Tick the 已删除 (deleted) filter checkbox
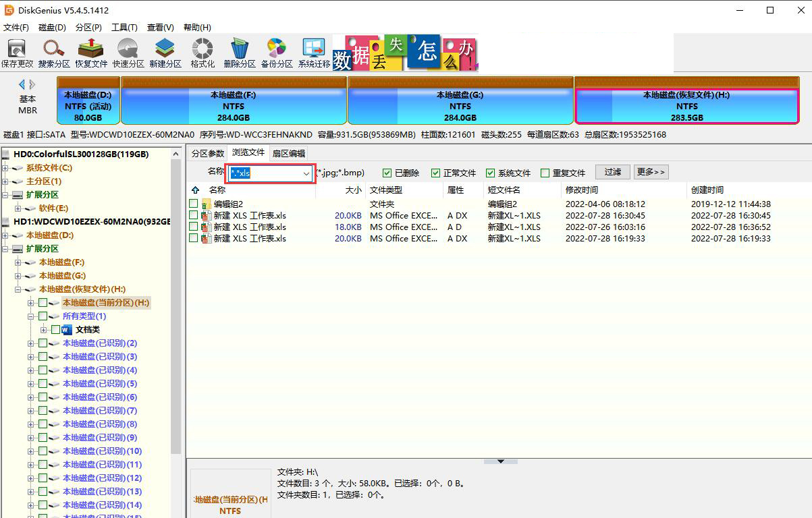The width and height of the screenshot is (812, 518). point(387,173)
